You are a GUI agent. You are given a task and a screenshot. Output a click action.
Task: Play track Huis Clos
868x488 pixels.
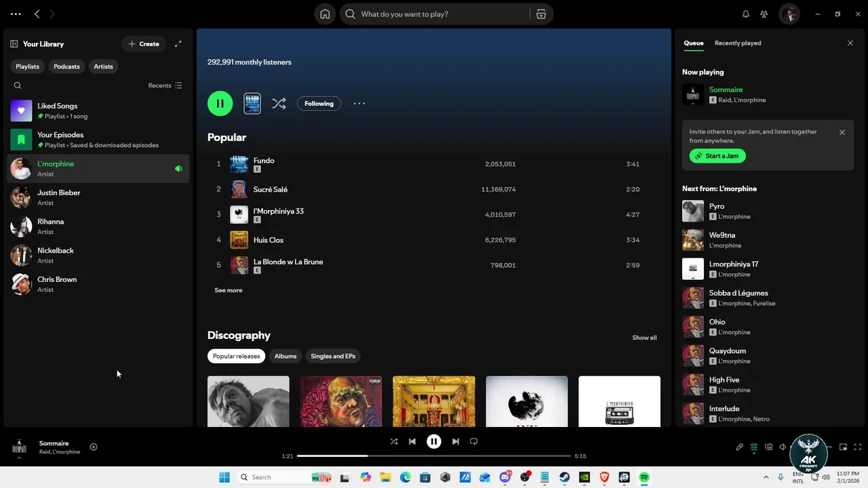[434, 240]
